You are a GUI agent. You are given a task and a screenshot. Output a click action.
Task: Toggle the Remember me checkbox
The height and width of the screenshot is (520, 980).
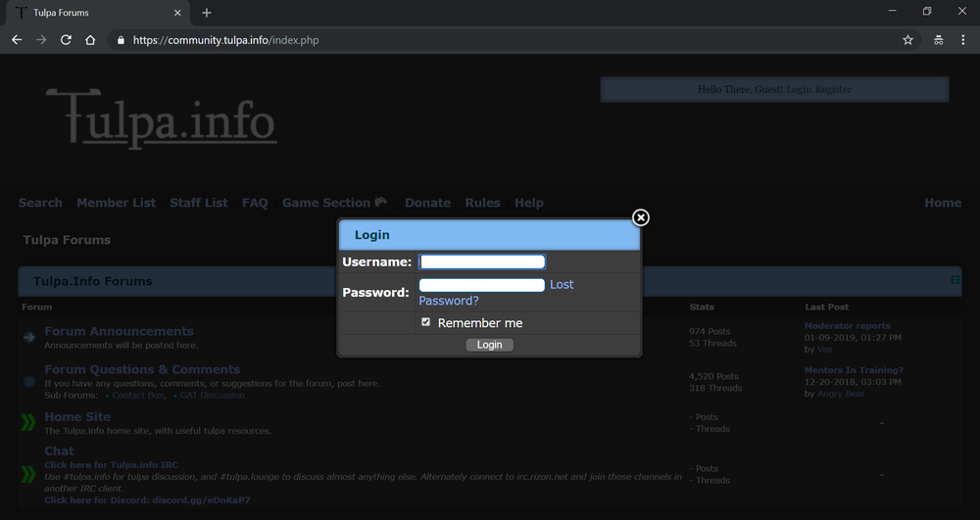tap(425, 322)
